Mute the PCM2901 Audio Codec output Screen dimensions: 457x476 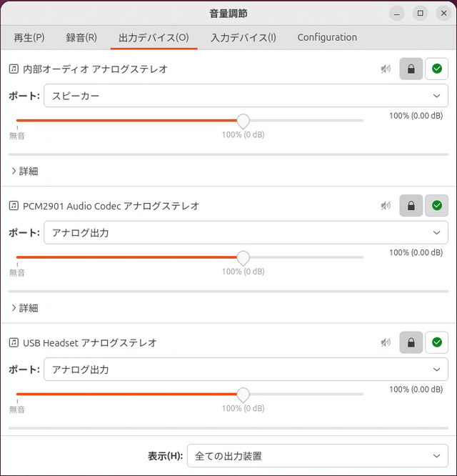[x=386, y=206]
